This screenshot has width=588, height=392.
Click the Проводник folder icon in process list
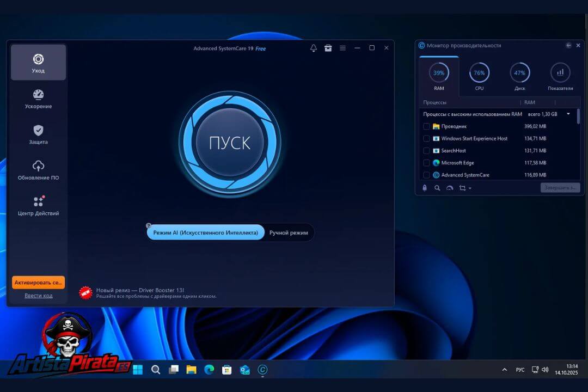click(436, 126)
